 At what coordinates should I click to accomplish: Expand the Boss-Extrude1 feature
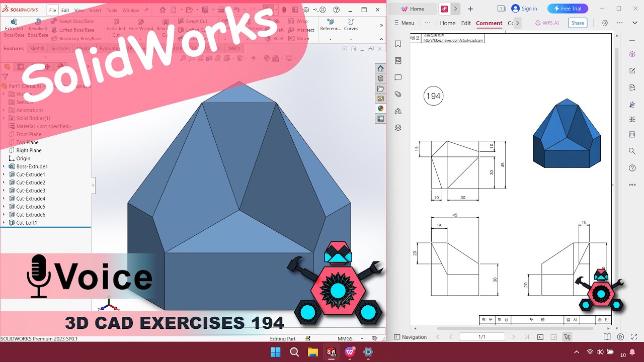[x=4, y=166]
